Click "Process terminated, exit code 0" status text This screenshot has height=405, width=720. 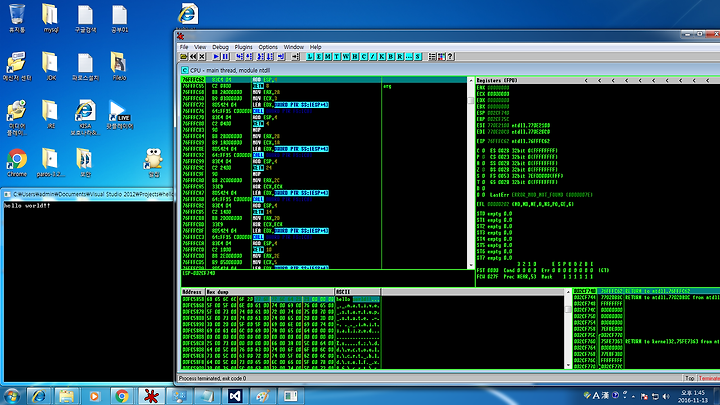click(x=213, y=378)
